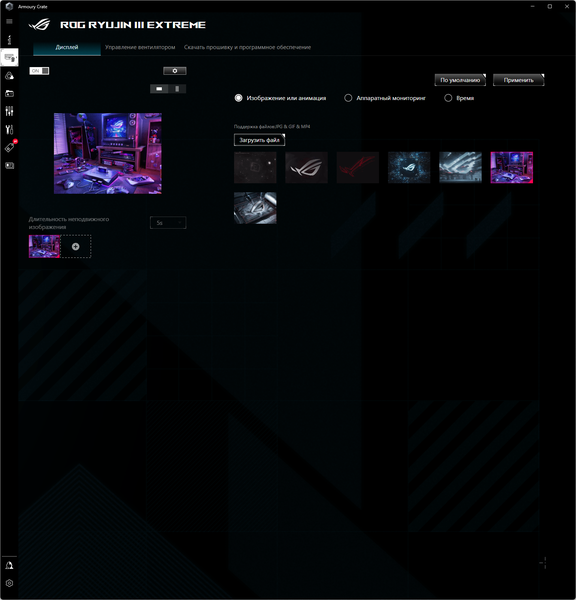The width and height of the screenshot is (576, 600).
Task: Click the large display preview image
Action: point(108,153)
